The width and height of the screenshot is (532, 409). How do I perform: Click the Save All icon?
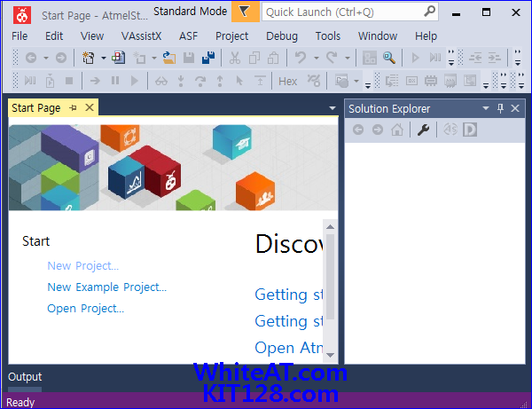pos(208,58)
